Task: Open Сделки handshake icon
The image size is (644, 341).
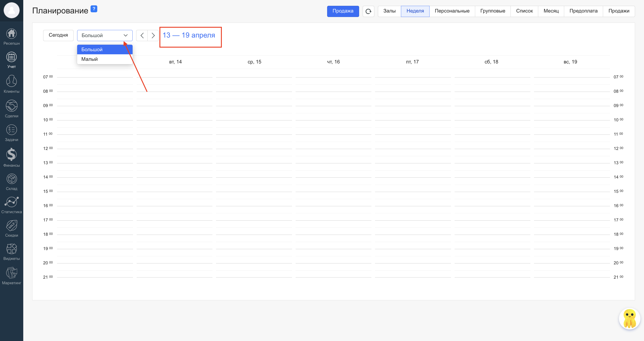Action: click(x=11, y=106)
